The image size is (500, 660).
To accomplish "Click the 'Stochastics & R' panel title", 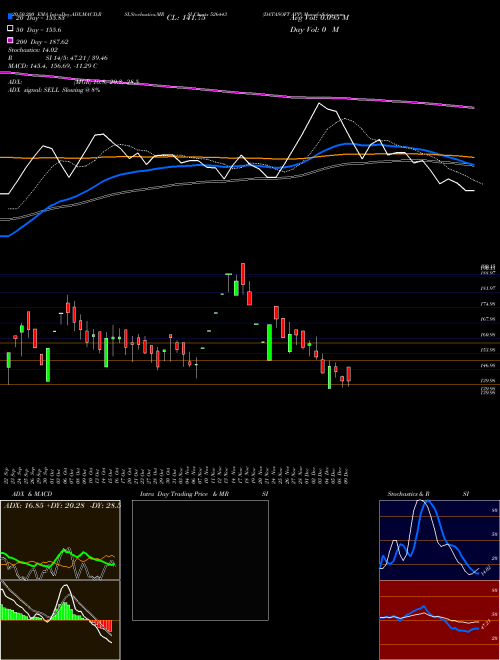I will tap(409, 494).
